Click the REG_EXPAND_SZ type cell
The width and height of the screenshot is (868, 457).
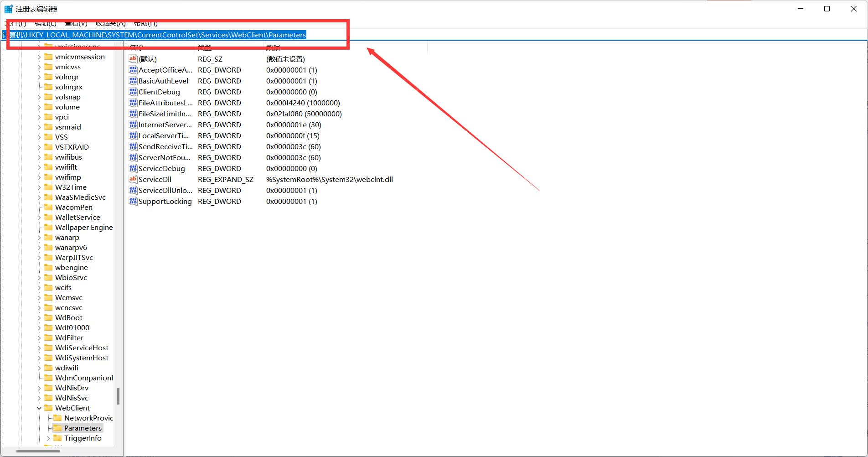pos(226,179)
